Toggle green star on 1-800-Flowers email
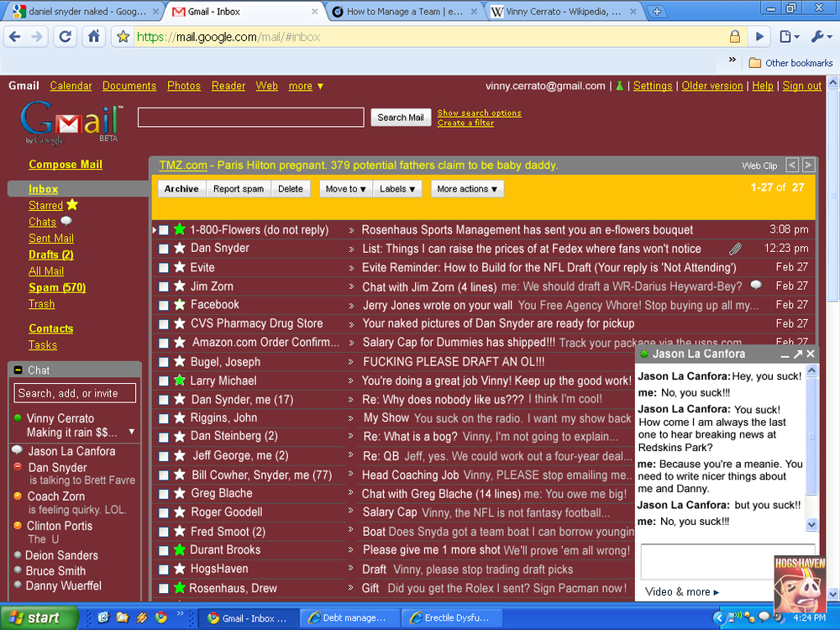 (x=180, y=229)
